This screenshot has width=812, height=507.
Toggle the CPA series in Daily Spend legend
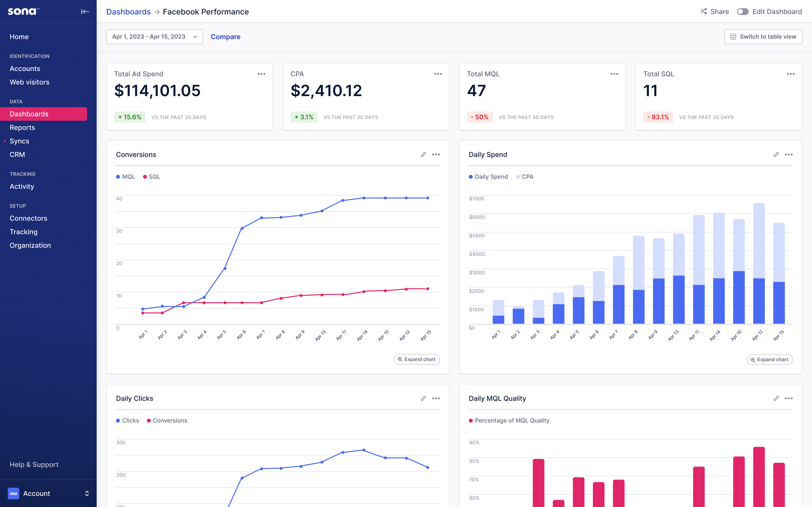[x=525, y=177]
